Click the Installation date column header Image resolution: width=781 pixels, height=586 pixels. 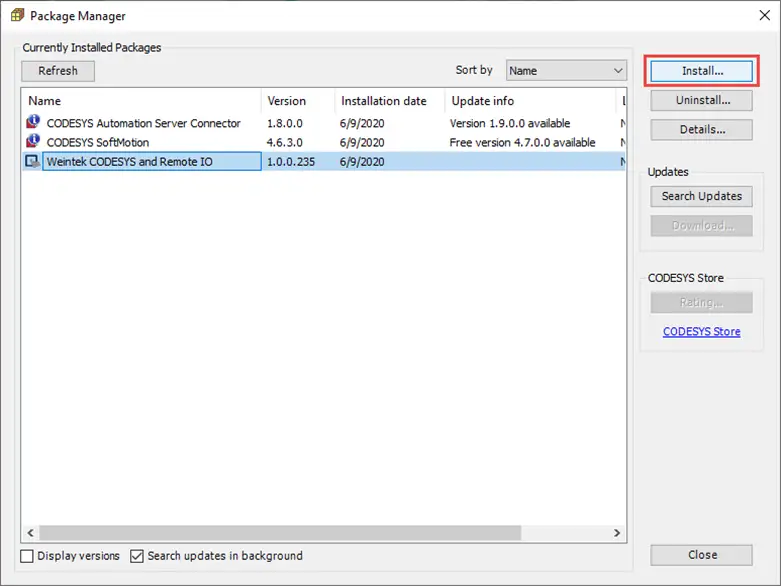pos(390,101)
